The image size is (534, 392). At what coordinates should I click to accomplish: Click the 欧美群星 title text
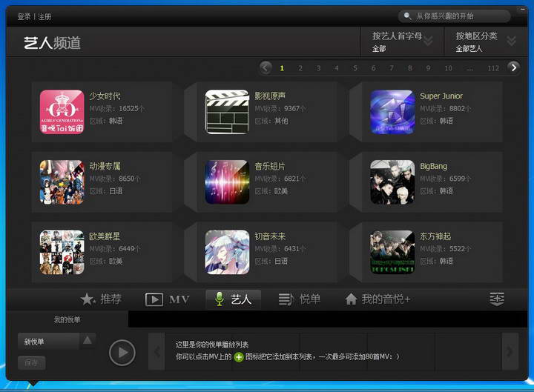[105, 236]
